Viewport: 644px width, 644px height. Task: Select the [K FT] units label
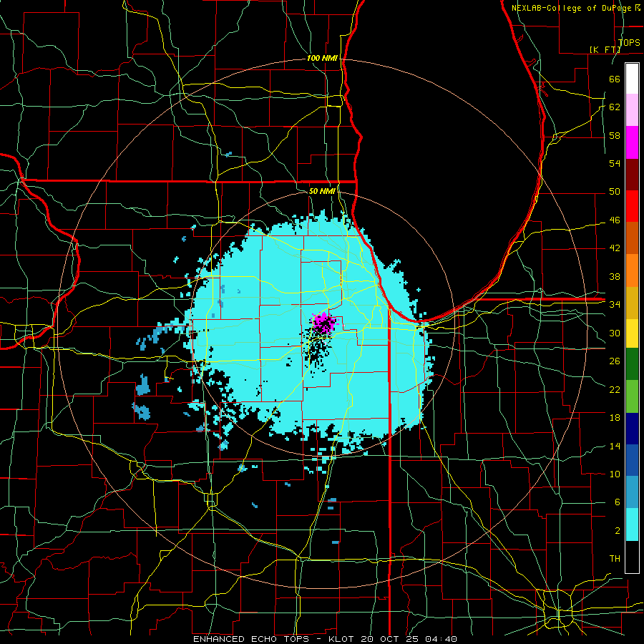[605, 49]
